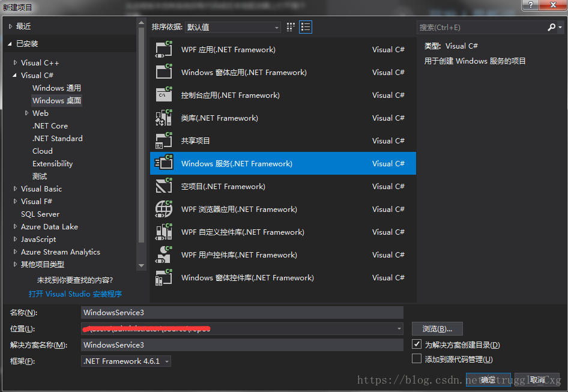Viewport: 568px width, 392px height.
Task: Click the 空项目 template icon
Action: pos(164,186)
